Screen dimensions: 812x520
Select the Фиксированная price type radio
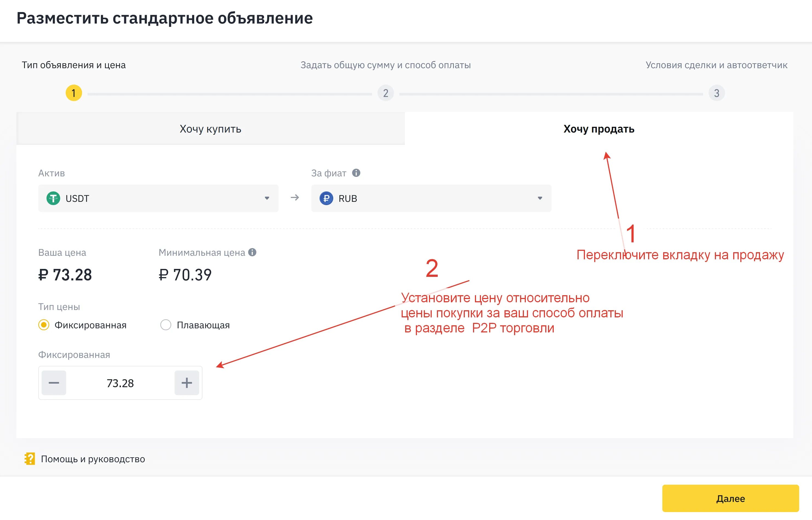pyautogui.click(x=44, y=325)
